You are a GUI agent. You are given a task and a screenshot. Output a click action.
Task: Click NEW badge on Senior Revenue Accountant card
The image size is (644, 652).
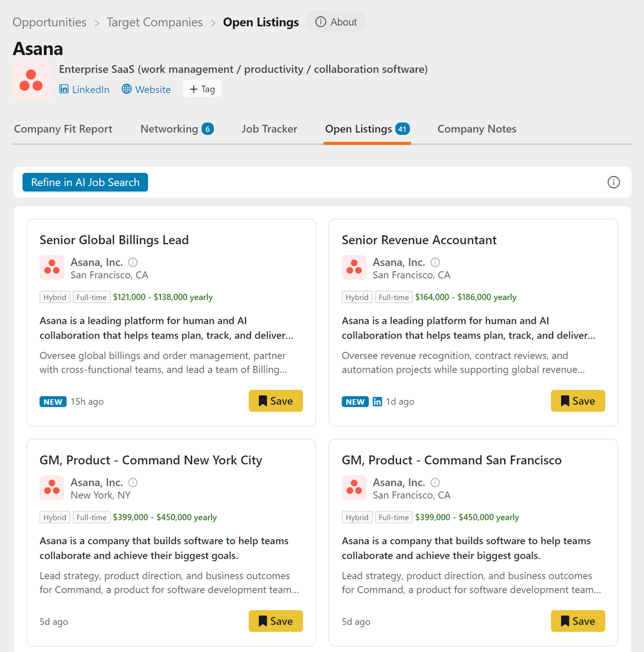(x=355, y=402)
